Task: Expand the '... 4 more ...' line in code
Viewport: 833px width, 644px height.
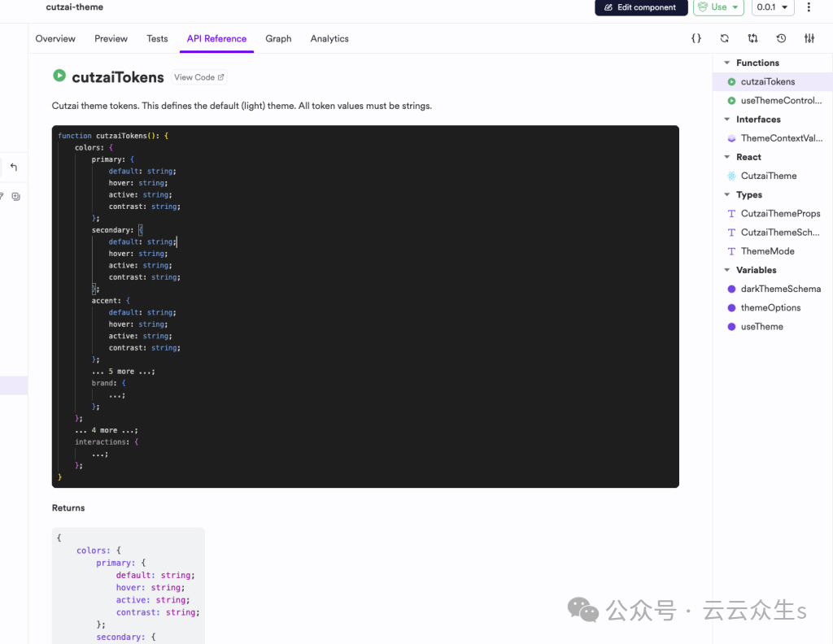Action: 107,431
